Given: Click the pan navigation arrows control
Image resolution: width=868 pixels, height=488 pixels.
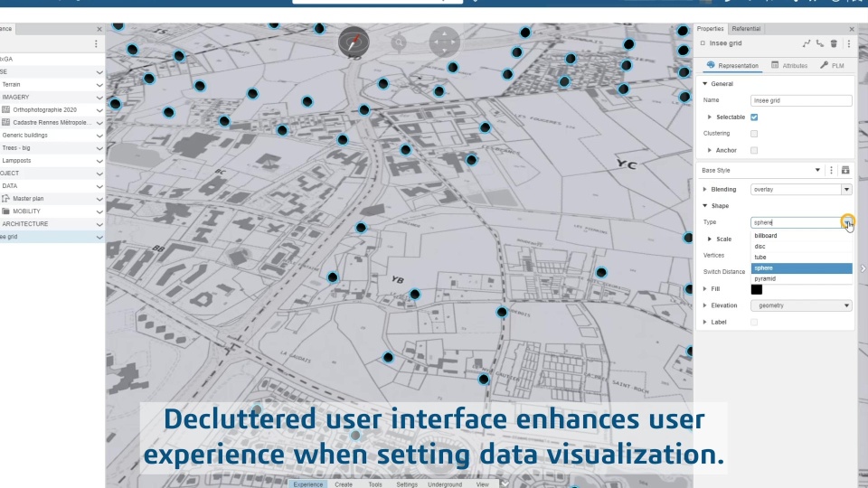Looking at the screenshot, I should (x=445, y=42).
